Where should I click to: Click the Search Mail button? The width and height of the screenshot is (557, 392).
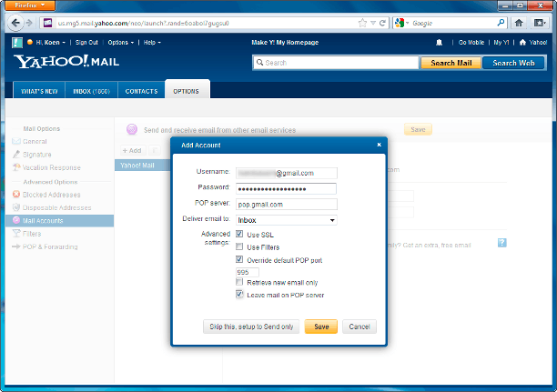[451, 63]
